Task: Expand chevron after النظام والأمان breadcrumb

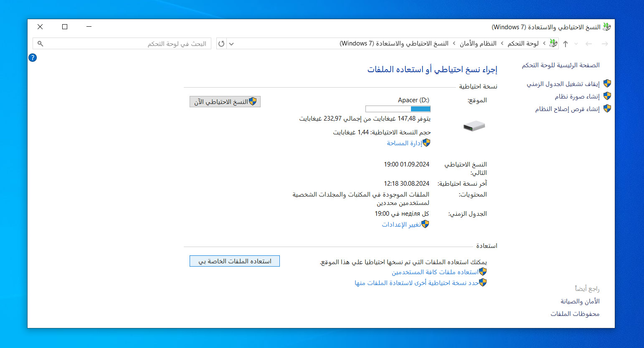Action: point(454,43)
